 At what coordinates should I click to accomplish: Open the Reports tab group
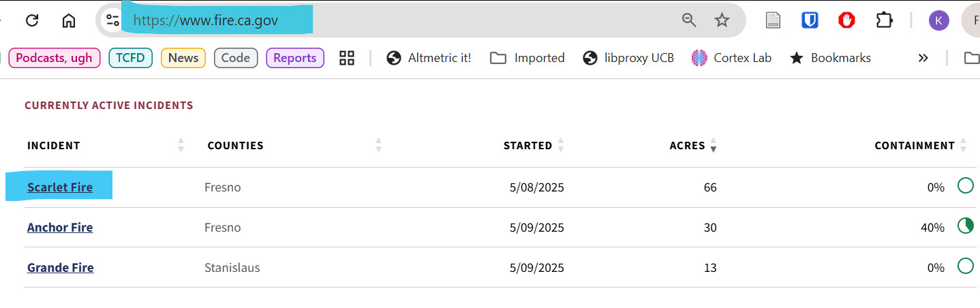[295, 58]
